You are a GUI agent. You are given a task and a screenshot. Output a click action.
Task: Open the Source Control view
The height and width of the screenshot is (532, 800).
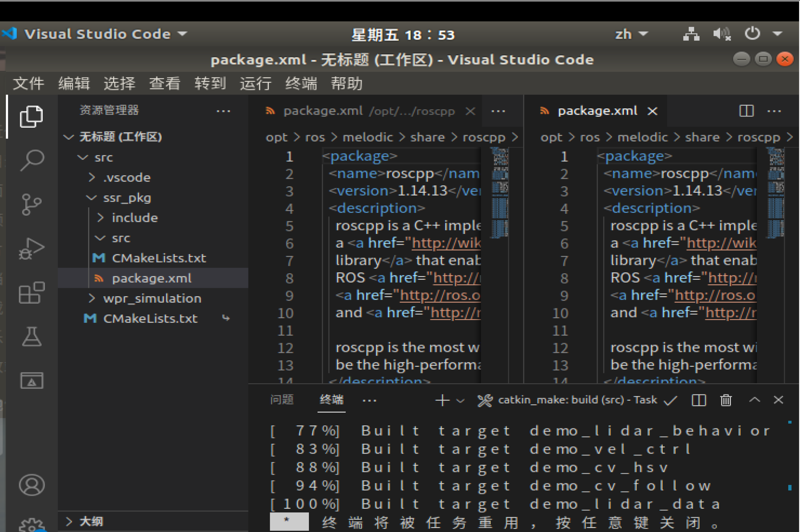coord(32,204)
